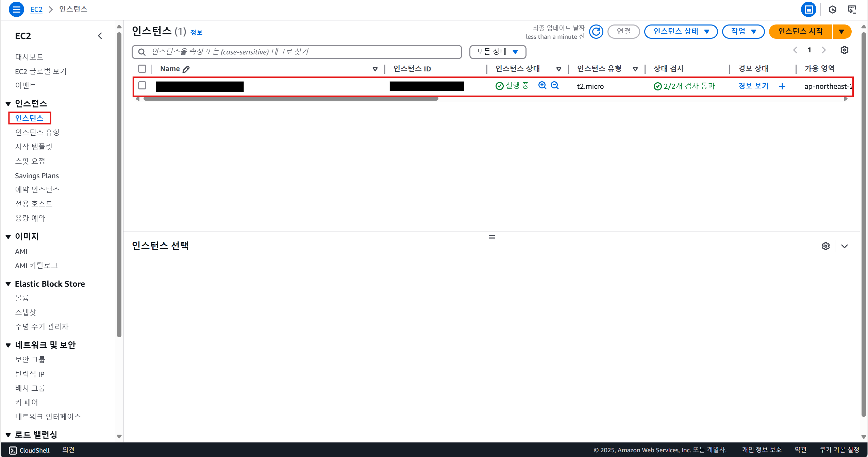This screenshot has height=457, width=868.
Task: Click the 경보 보기 link
Action: [x=753, y=86]
